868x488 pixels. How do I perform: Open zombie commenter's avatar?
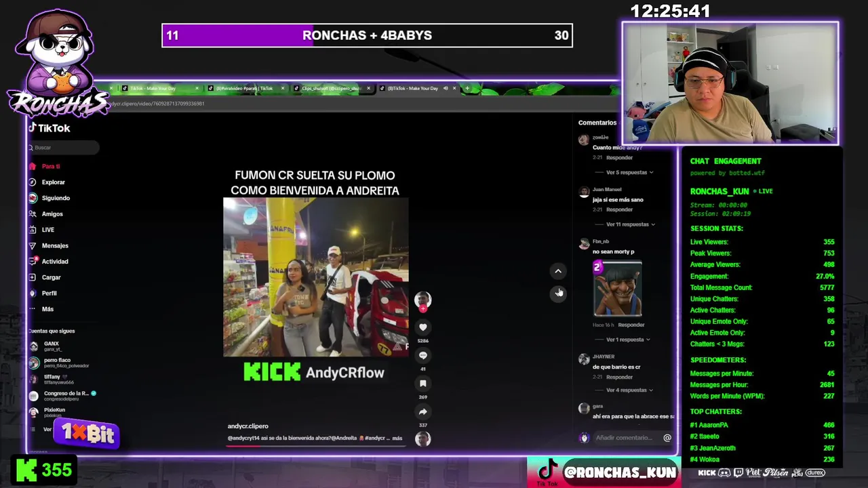[584, 140]
